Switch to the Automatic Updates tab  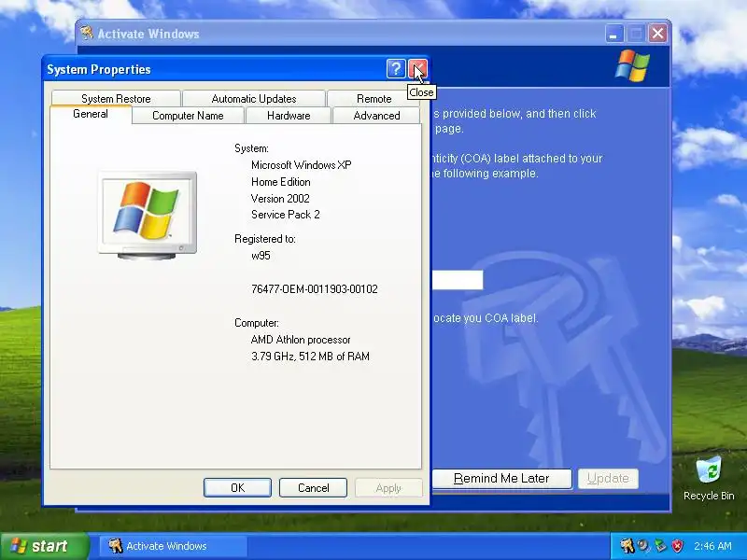coord(254,99)
